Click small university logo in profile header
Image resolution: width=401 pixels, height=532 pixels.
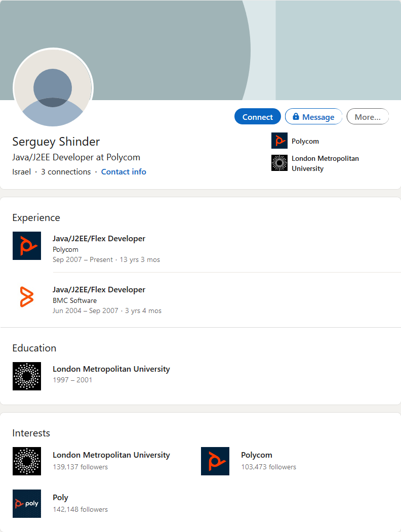pos(279,163)
